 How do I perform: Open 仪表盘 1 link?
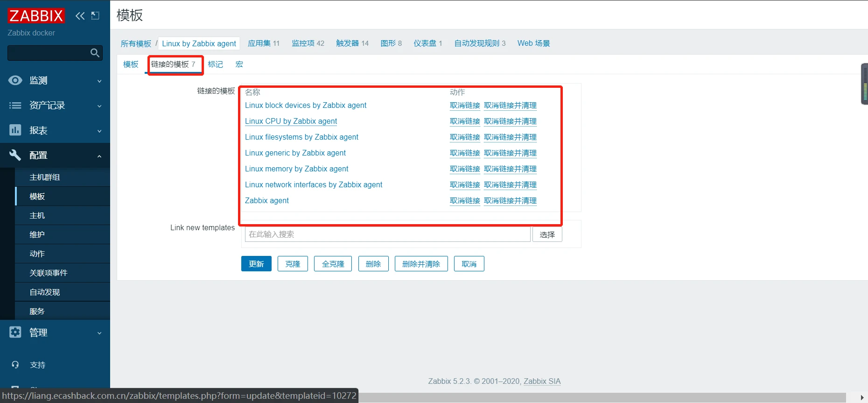point(428,43)
